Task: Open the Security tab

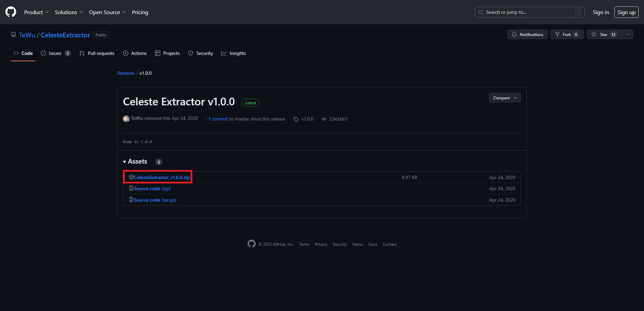Action: click(200, 53)
